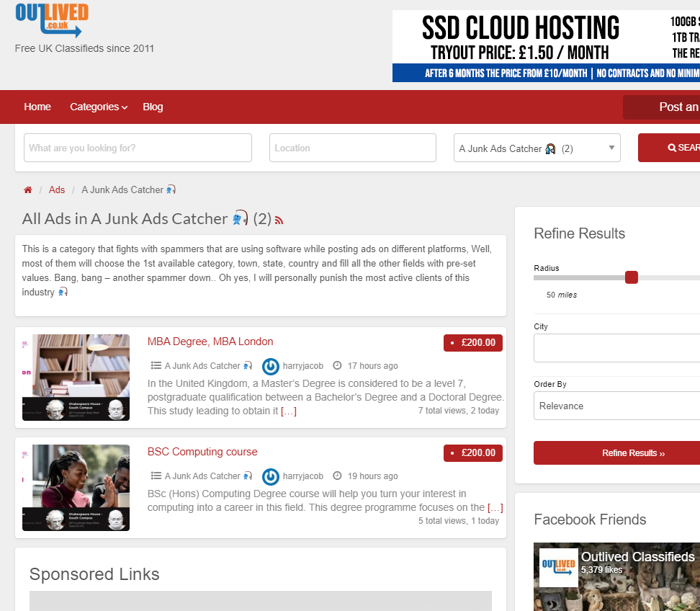Focus the Location search field
The width and height of the screenshot is (700, 611).
tap(352, 148)
